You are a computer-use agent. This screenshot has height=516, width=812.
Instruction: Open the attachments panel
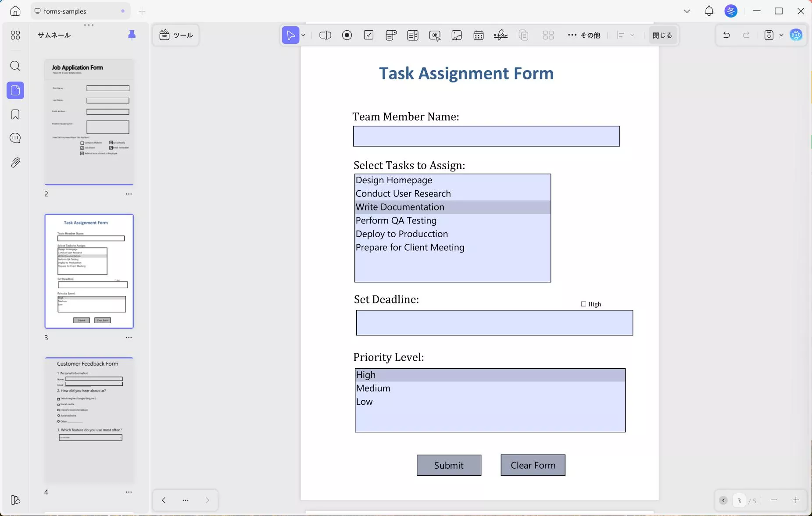click(15, 163)
